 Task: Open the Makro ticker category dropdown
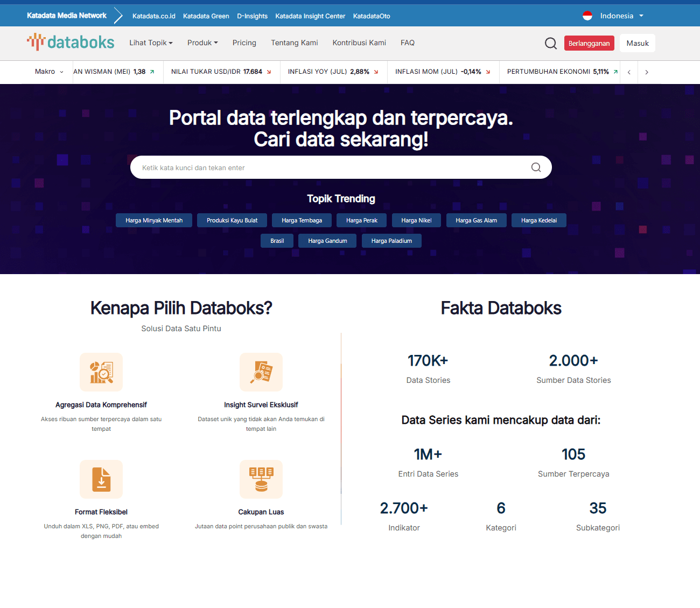click(x=49, y=72)
